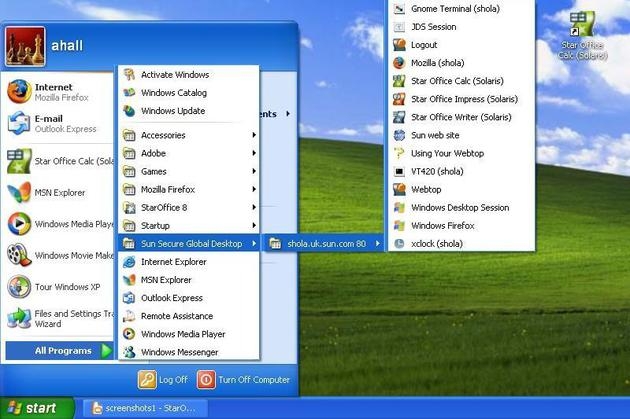Click the Windows Messenger icon
Viewport: 630px width, 419px height.
click(x=129, y=352)
